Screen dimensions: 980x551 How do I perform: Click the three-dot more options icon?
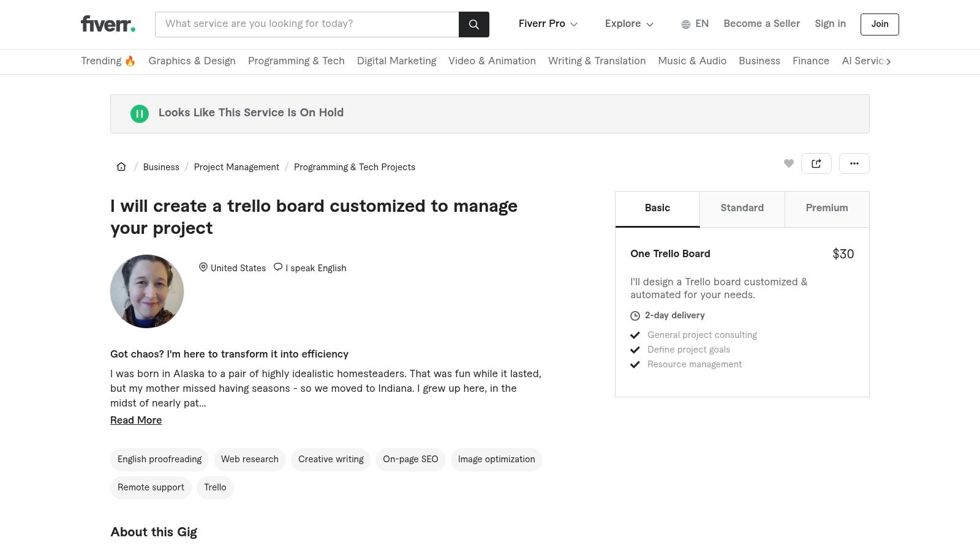[x=854, y=163]
